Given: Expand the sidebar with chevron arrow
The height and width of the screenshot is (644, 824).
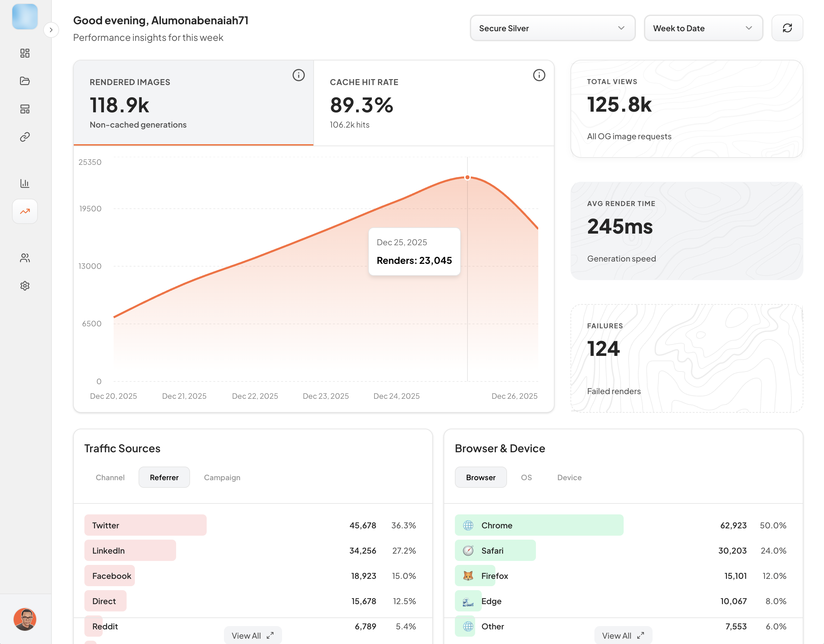Looking at the screenshot, I should pyautogui.click(x=51, y=30).
